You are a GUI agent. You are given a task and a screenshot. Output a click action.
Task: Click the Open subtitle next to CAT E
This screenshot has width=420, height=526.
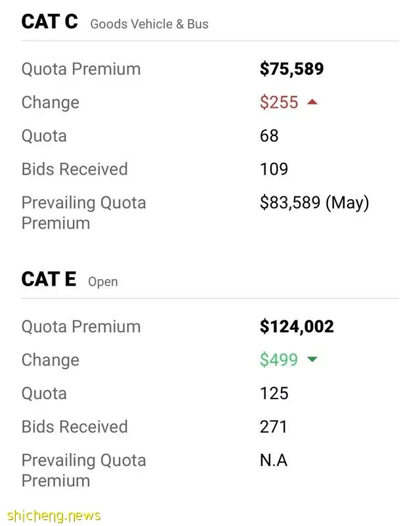(x=103, y=282)
